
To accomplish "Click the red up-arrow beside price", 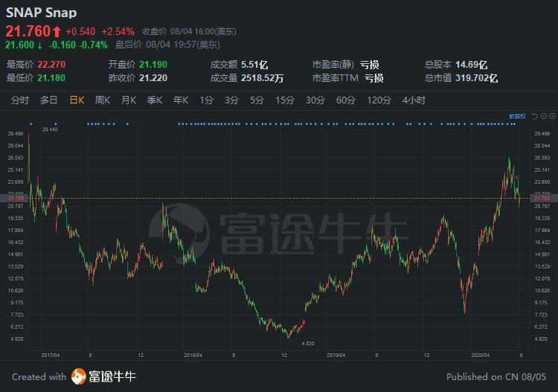I will point(57,32).
